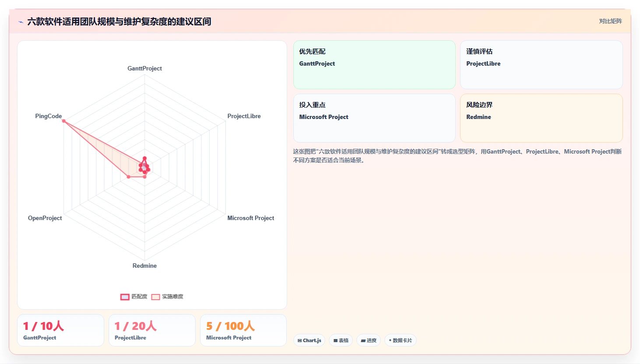Image resolution: width=640 pixels, height=364 pixels.
Task: Click the 表格 tag
Action: tap(341, 340)
